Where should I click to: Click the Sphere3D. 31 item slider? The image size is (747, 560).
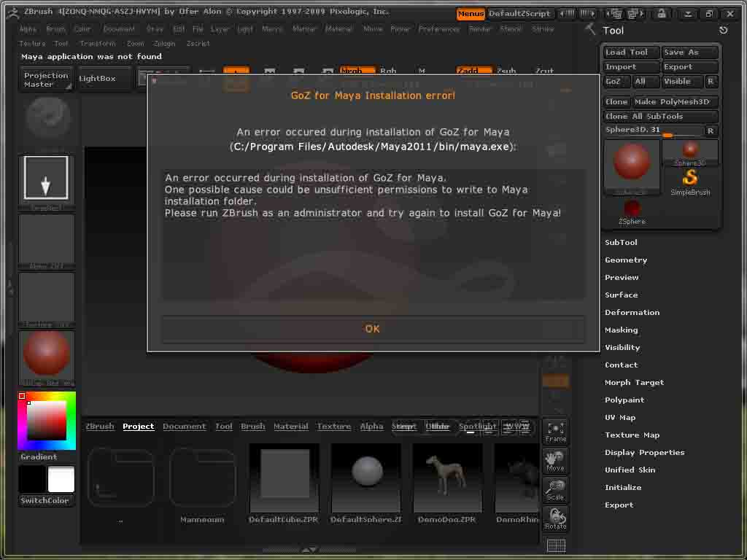pos(654,131)
